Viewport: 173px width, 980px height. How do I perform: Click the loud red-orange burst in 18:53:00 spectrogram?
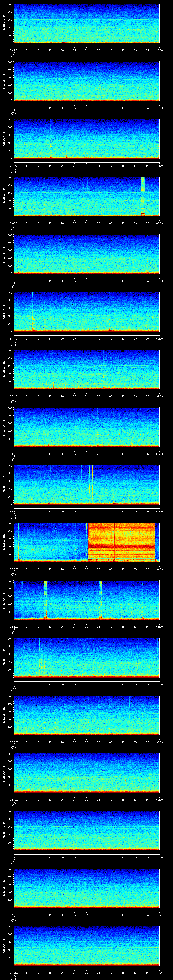(122, 543)
